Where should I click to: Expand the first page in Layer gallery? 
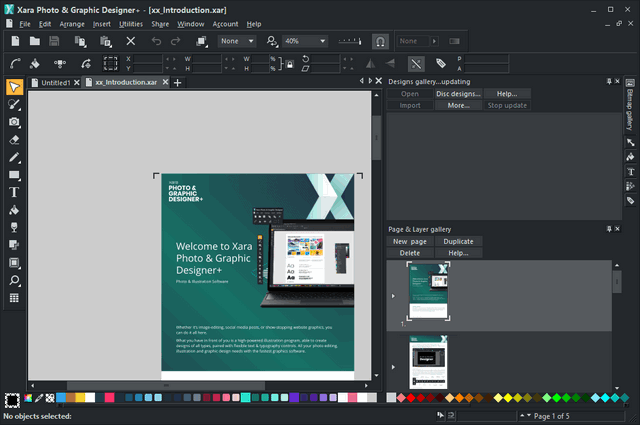(x=392, y=296)
